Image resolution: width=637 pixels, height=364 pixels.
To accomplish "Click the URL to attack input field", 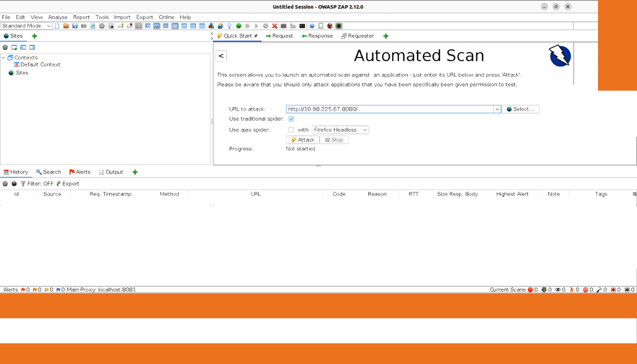I will point(389,109).
